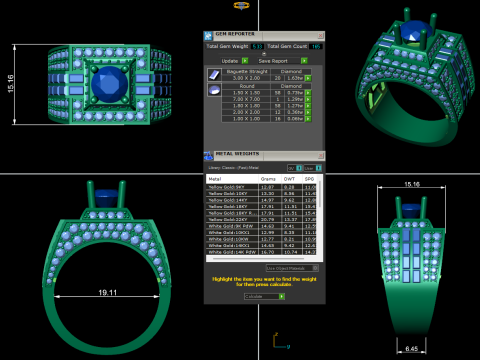Close the Gem Reporter panel
This screenshot has height=360, width=480.
pos(320,35)
